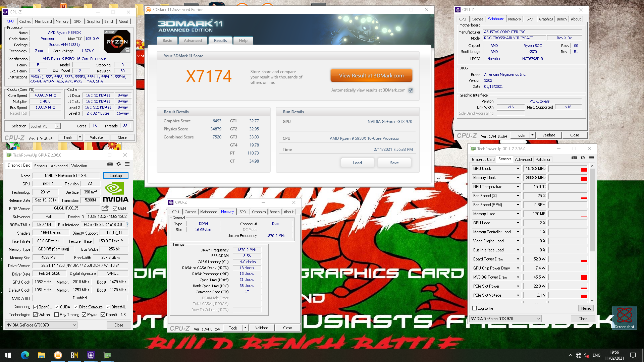Expand Tools dropdown arrow in CPU-Z memory window
The width and height of the screenshot is (644, 362).
click(x=245, y=328)
